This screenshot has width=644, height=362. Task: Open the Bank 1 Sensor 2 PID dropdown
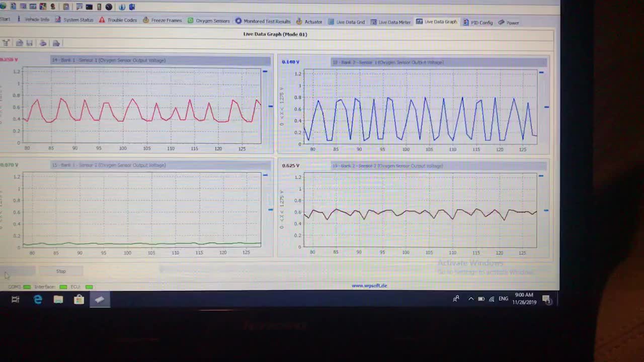[x=160, y=165]
